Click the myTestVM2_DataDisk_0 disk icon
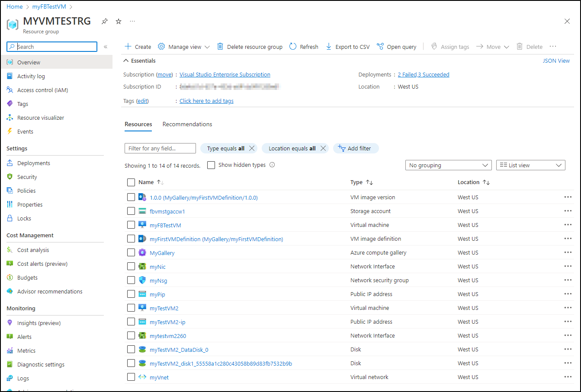This screenshot has width=581, height=392. [142, 349]
